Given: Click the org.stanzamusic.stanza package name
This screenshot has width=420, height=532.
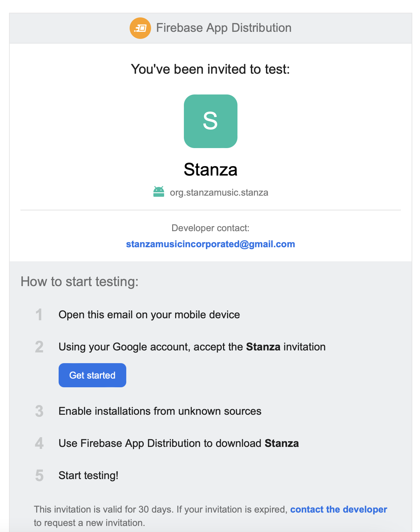Looking at the screenshot, I should pyautogui.click(x=219, y=193).
